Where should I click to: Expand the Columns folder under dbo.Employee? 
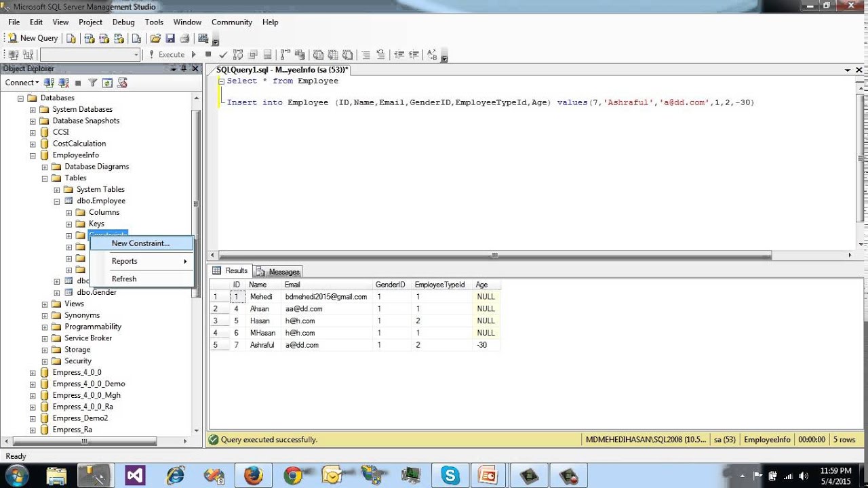tap(68, 212)
